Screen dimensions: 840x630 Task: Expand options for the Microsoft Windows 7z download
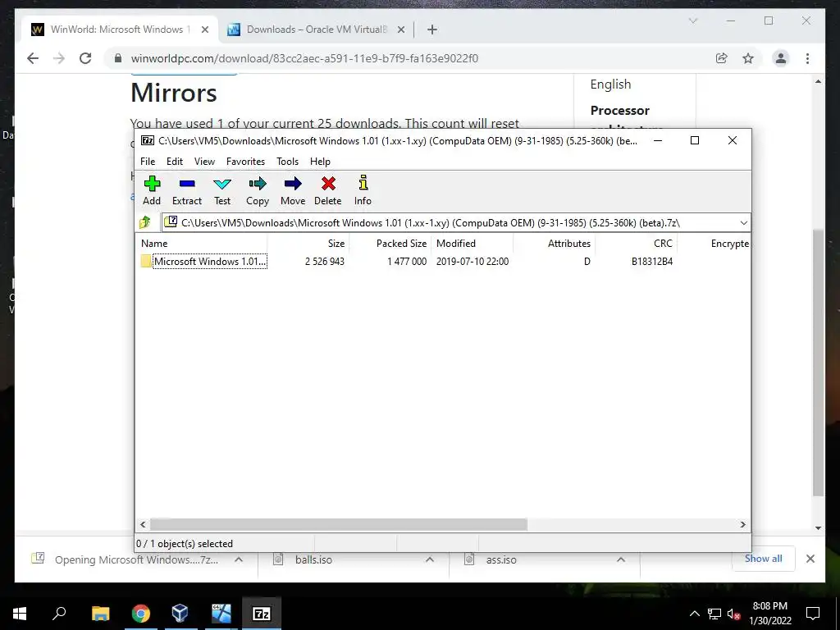tap(239, 559)
